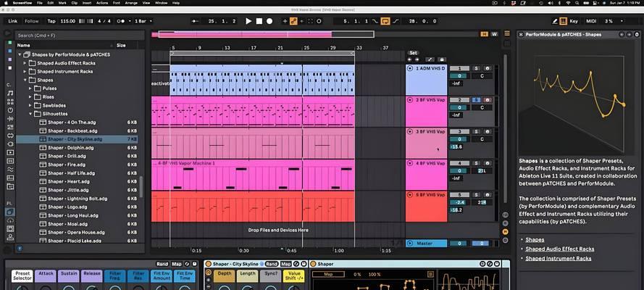Open the Shaped Instrument Racks link
The image size is (644, 290).
click(x=559, y=258)
